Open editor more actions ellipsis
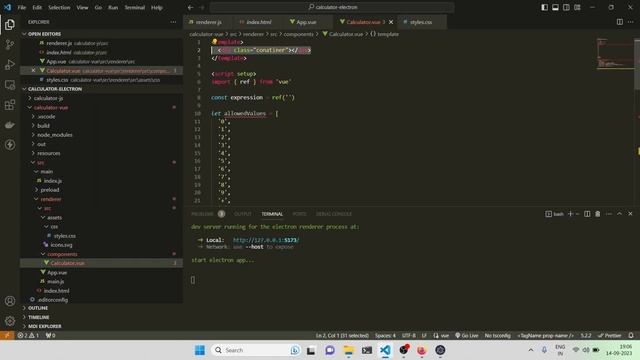 pyautogui.click(x=631, y=22)
